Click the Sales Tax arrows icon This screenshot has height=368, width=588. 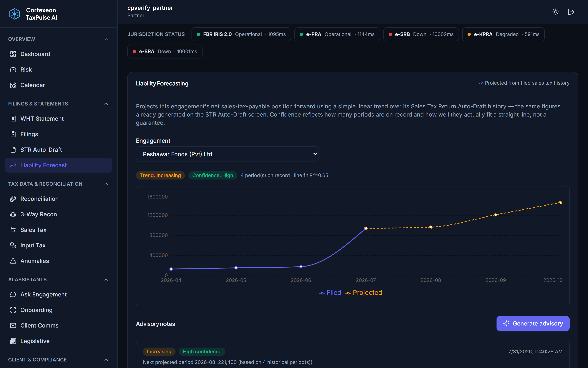coord(13,230)
